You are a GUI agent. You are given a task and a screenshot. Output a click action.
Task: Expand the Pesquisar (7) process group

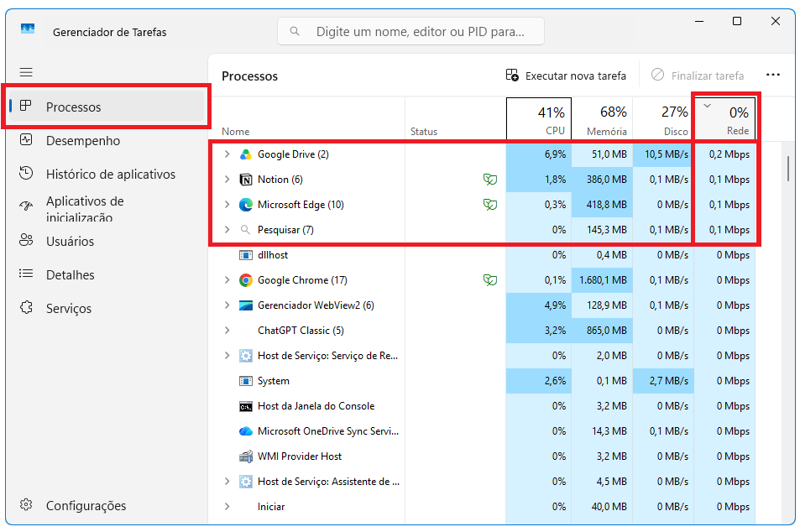coord(227,230)
